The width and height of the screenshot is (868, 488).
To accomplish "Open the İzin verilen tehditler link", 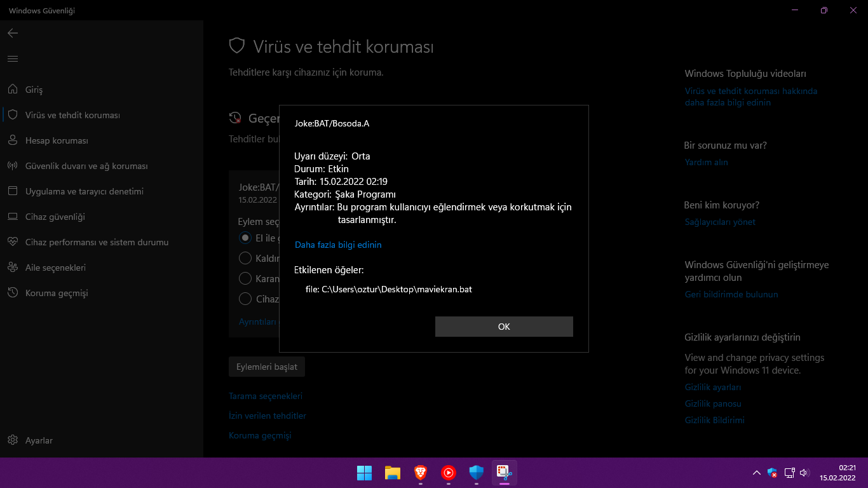I will pyautogui.click(x=268, y=416).
